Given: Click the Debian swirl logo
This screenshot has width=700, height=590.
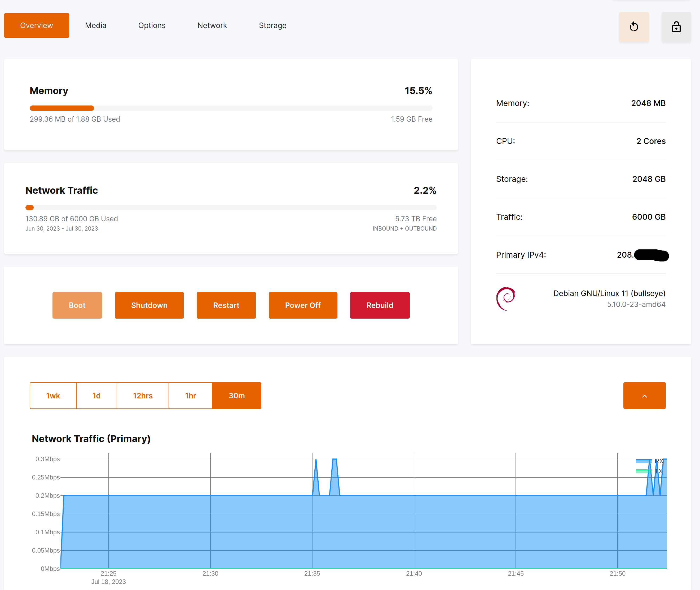Looking at the screenshot, I should coord(506,298).
